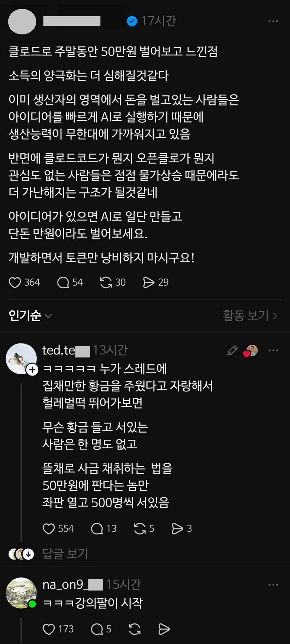Like ted.te's reply with 554 hearts

click(49, 528)
